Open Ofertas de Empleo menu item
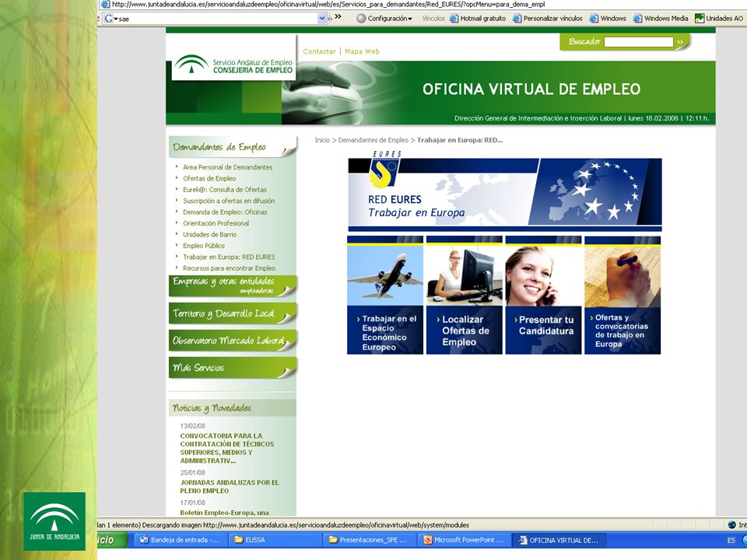747x560 pixels. tap(209, 179)
